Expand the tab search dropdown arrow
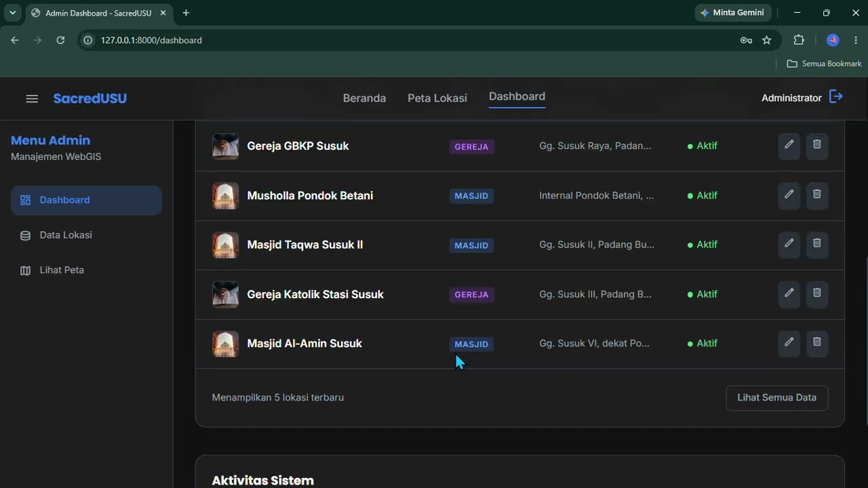Viewport: 868px width, 488px height. 12,13
